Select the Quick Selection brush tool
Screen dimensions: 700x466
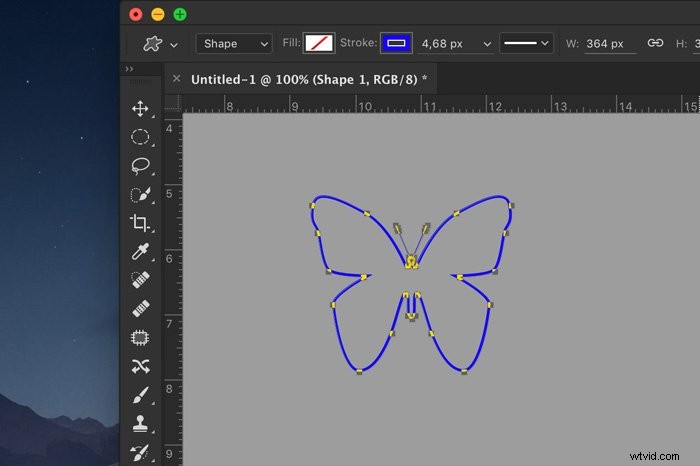coord(140,195)
